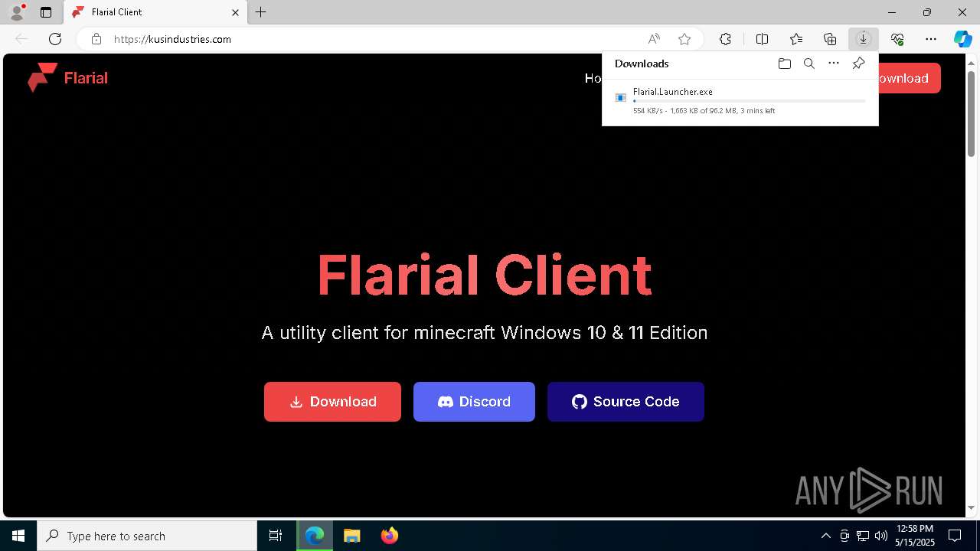Open the Favorites list icon
Screen dimensions: 980x551
click(796, 39)
